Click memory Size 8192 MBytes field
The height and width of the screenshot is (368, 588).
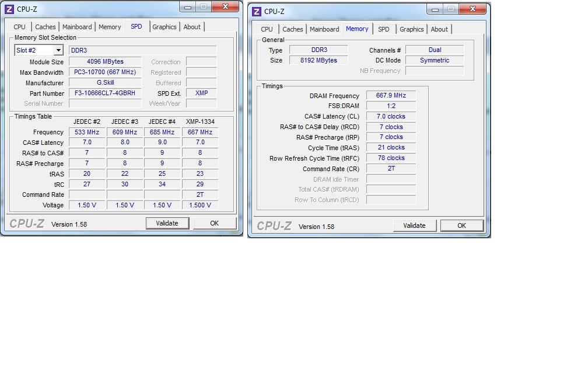tap(318, 60)
